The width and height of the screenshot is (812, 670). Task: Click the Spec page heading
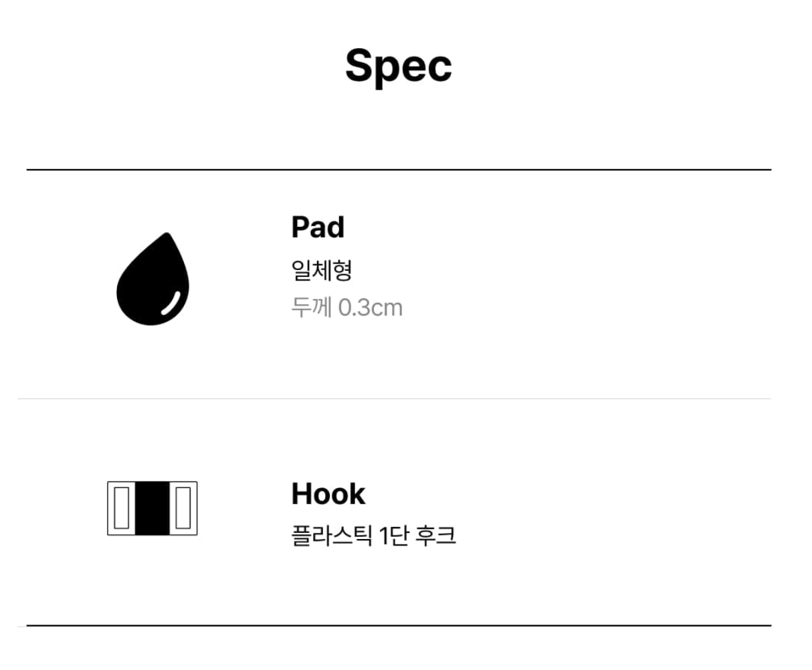(399, 66)
